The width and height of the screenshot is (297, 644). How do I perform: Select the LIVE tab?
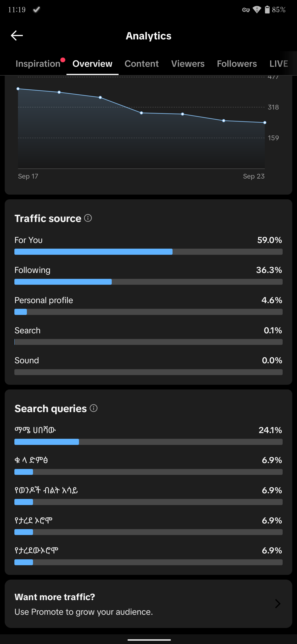[279, 64]
